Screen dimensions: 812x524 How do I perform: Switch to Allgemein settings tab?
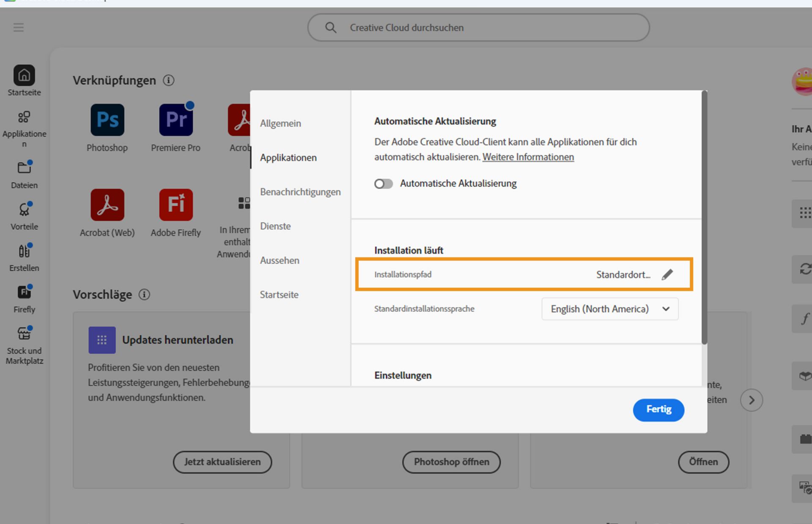coord(280,123)
